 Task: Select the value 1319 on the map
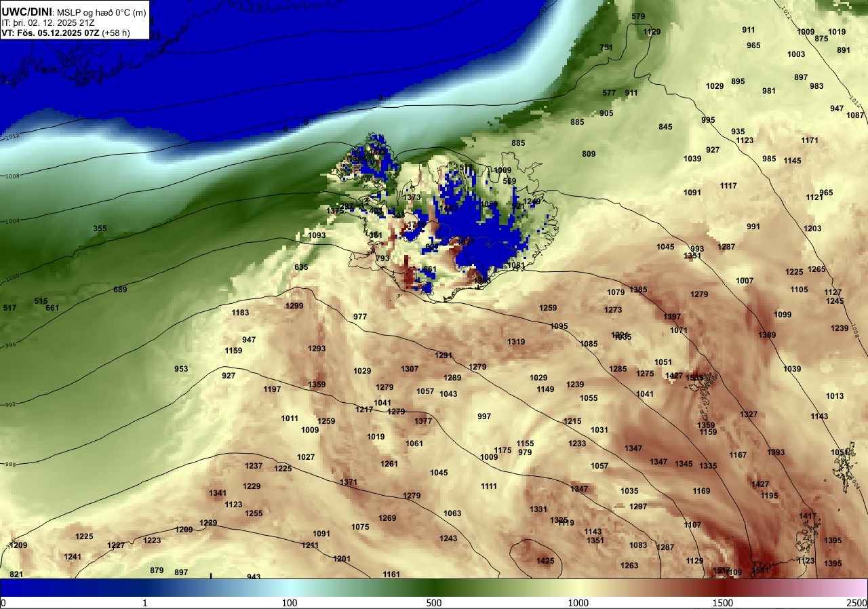(x=516, y=342)
